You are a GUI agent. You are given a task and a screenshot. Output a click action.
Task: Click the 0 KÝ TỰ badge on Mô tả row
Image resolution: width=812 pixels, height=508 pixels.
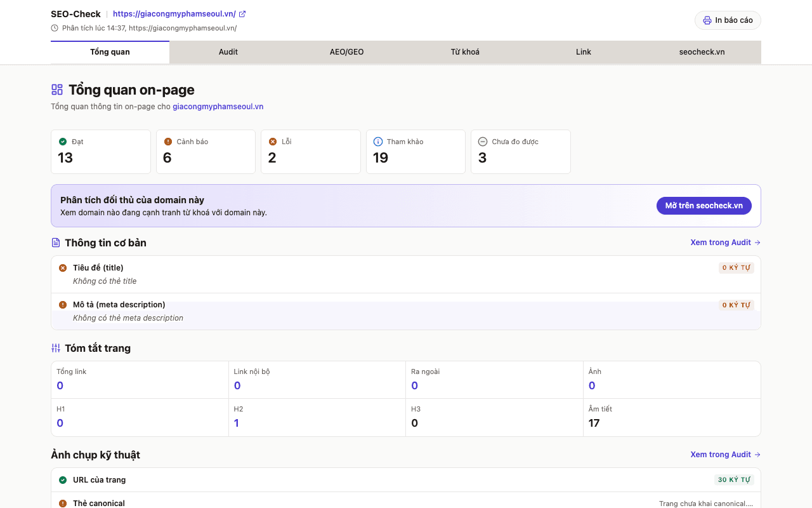pyautogui.click(x=737, y=305)
